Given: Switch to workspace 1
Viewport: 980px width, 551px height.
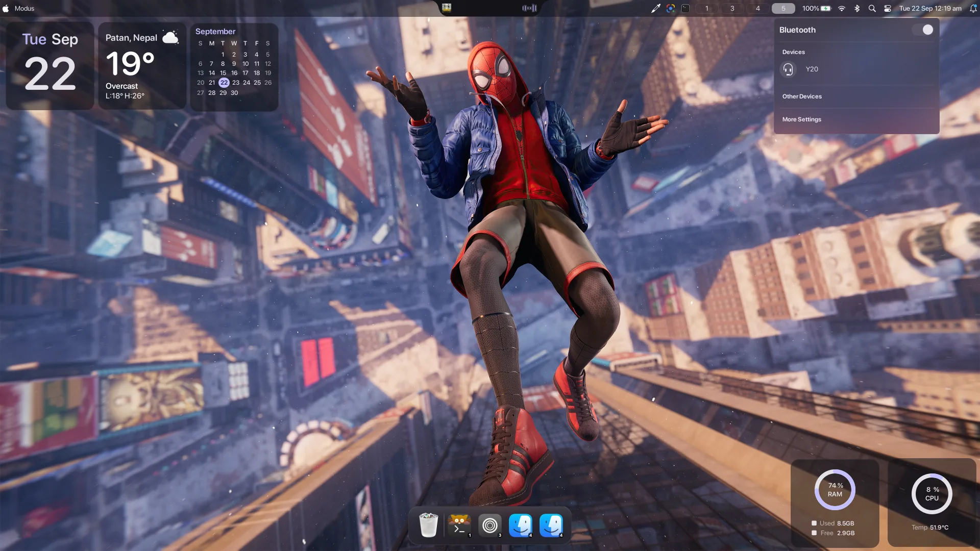Looking at the screenshot, I should (x=707, y=8).
